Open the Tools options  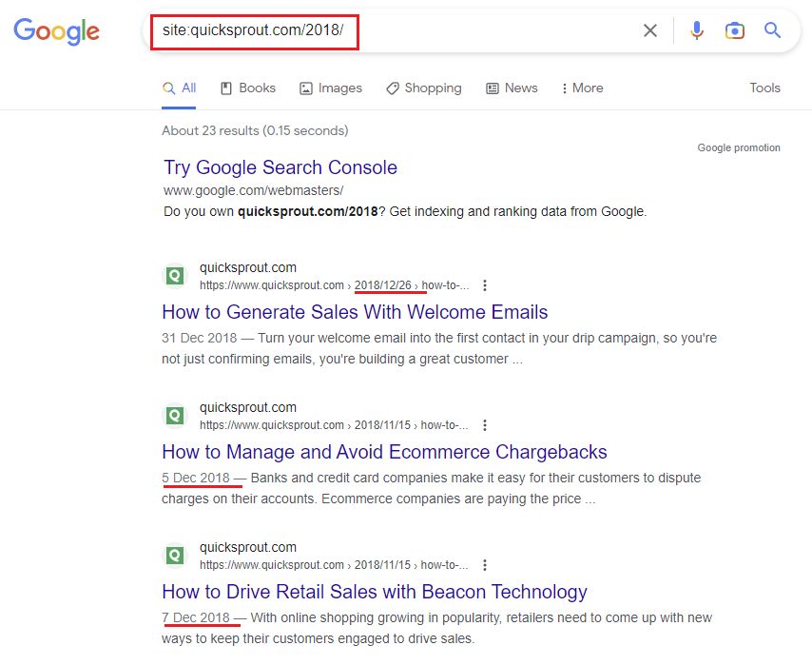pyautogui.click(x=764, y=88)
